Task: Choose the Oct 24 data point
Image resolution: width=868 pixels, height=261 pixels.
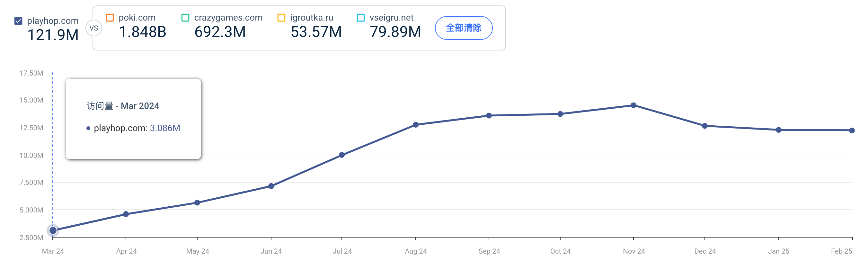Action: [x=560, y=114]
